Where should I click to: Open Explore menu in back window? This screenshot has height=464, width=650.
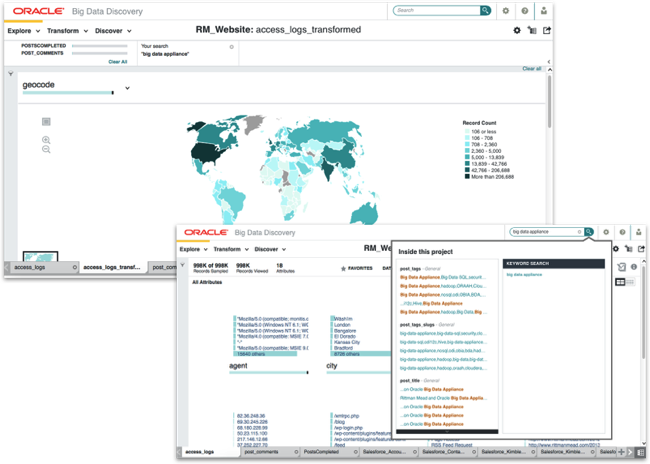tap(24, 31)
